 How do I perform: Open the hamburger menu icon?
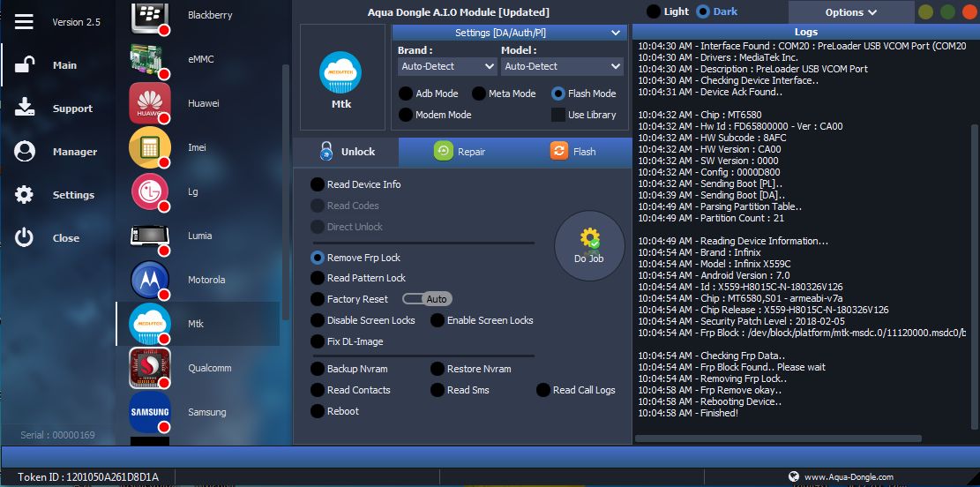24,21
